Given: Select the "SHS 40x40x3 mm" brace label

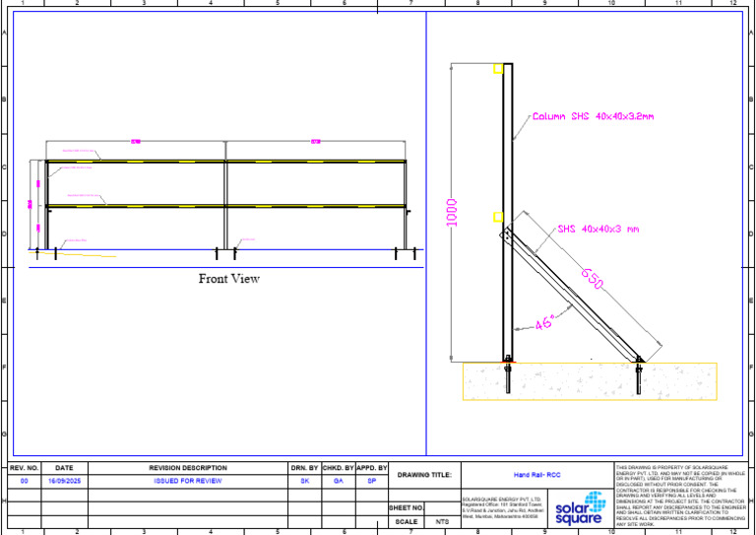Looking at the screenshot, I should tap(598, 229).
